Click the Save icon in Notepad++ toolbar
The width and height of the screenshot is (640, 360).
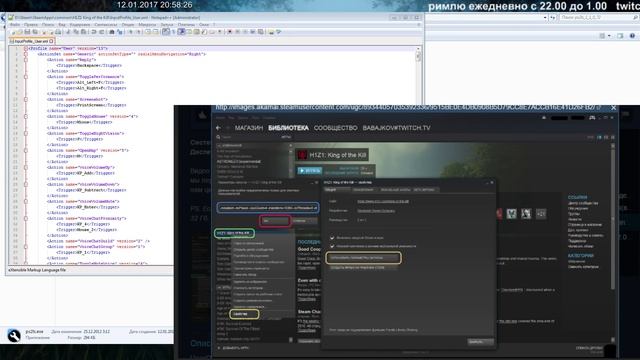coord(27,32)
